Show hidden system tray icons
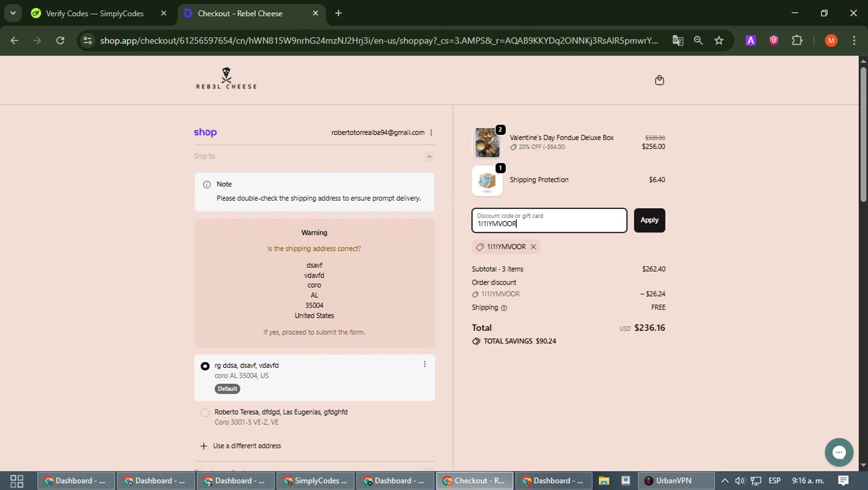This screenshot has width=868, height=490. (x=724, y=481)
